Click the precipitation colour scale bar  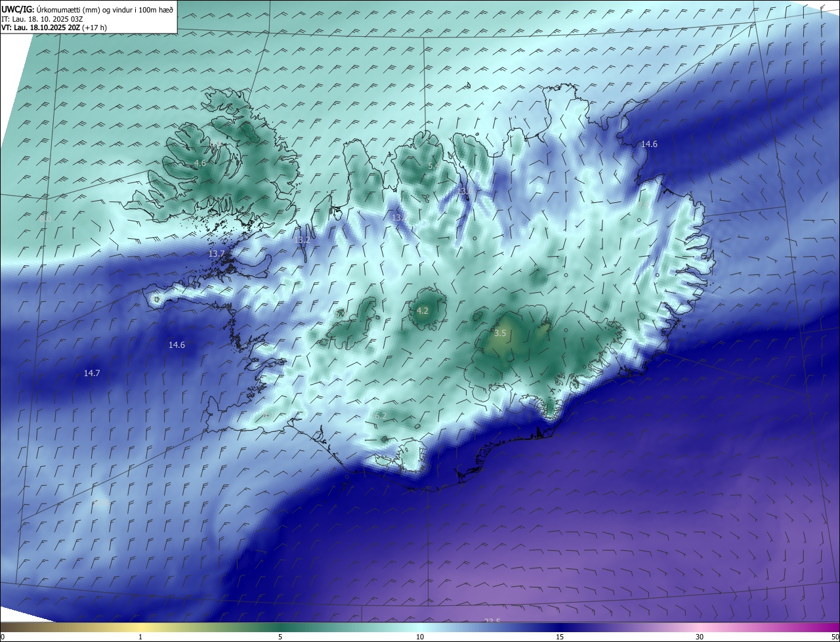click(x=420, y=627)
